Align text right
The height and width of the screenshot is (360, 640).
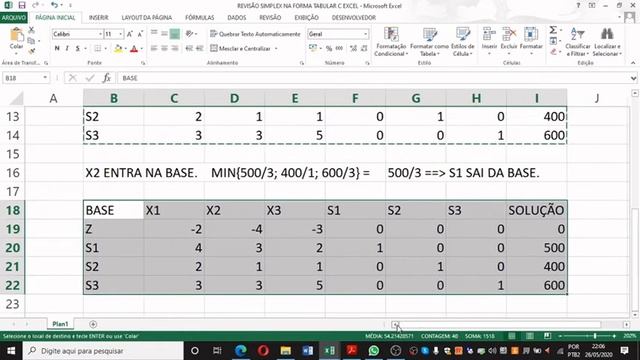point(175,48)
